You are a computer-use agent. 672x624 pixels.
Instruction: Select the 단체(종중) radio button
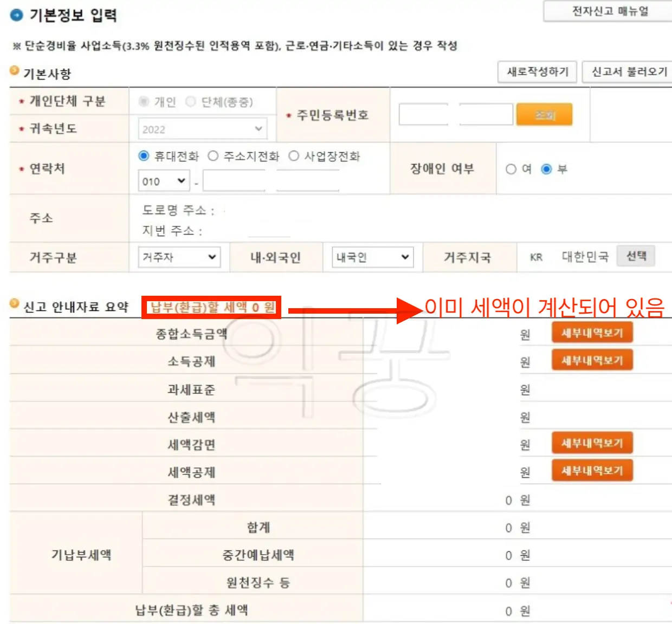coord(191,101)
